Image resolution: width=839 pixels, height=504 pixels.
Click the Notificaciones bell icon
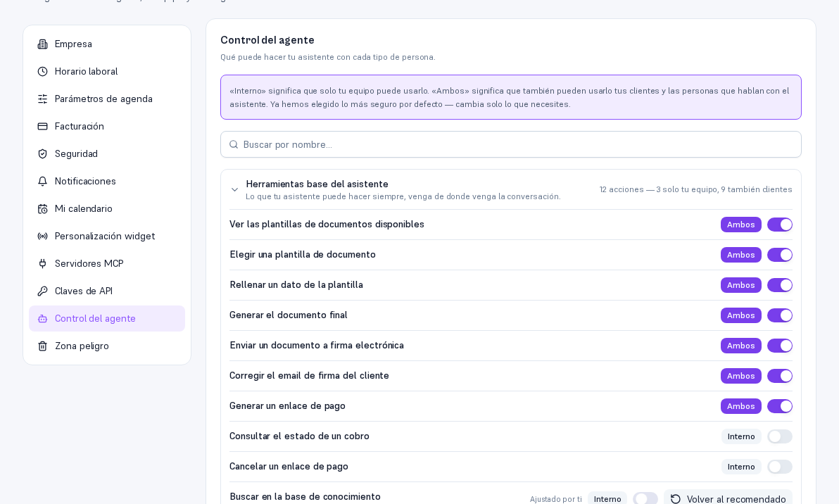[x=42, y=182]
